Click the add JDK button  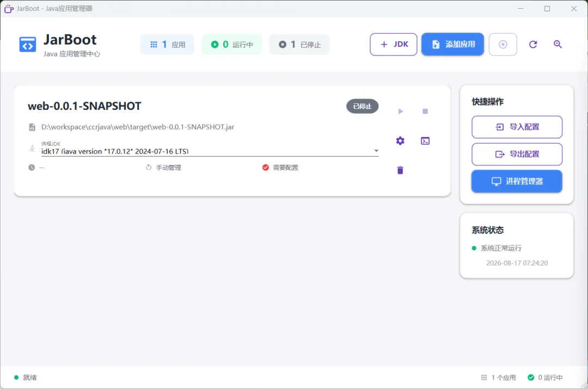[394, 44]
